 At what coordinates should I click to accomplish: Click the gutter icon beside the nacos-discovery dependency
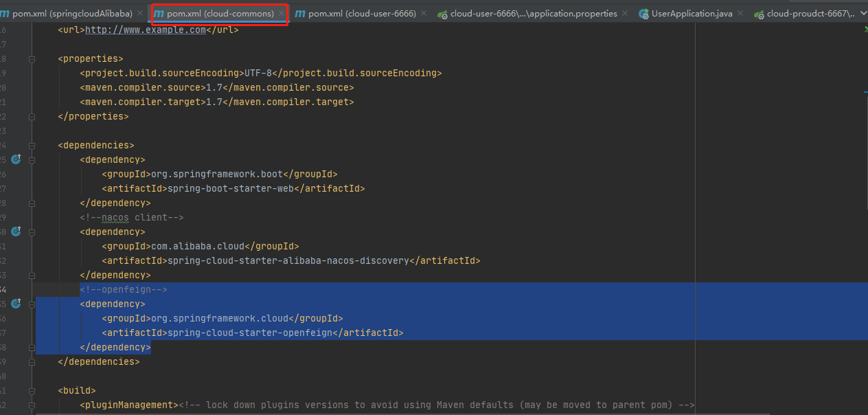tap(16, 232)
